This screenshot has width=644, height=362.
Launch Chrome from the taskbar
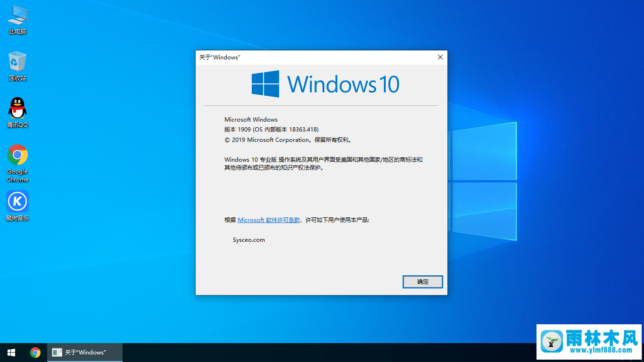tap(35, 353)
